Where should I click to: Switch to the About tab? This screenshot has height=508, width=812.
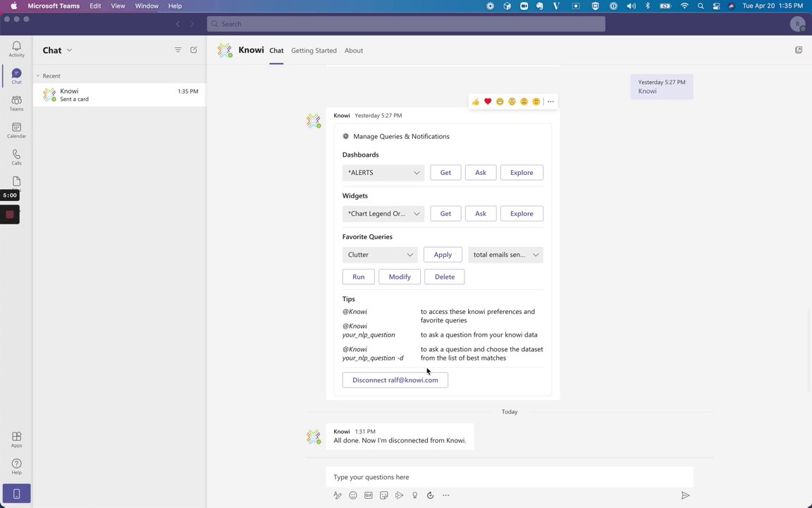point(354,50)
